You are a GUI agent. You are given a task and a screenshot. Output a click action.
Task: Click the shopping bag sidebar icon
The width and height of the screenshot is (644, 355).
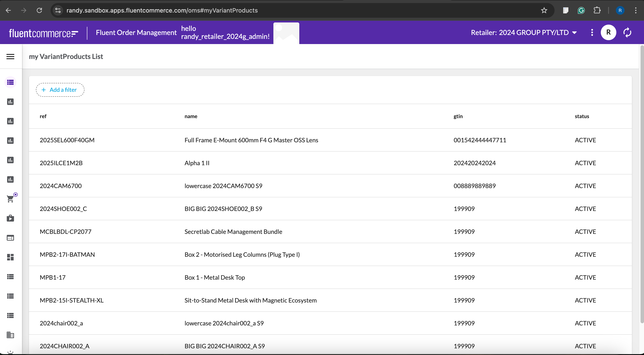(10, 218)
